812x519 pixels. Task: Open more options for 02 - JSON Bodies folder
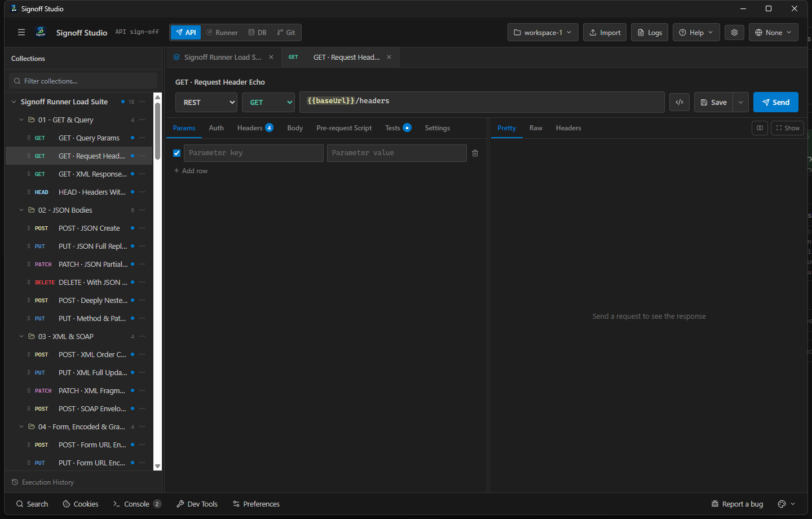tap(142, 210)
